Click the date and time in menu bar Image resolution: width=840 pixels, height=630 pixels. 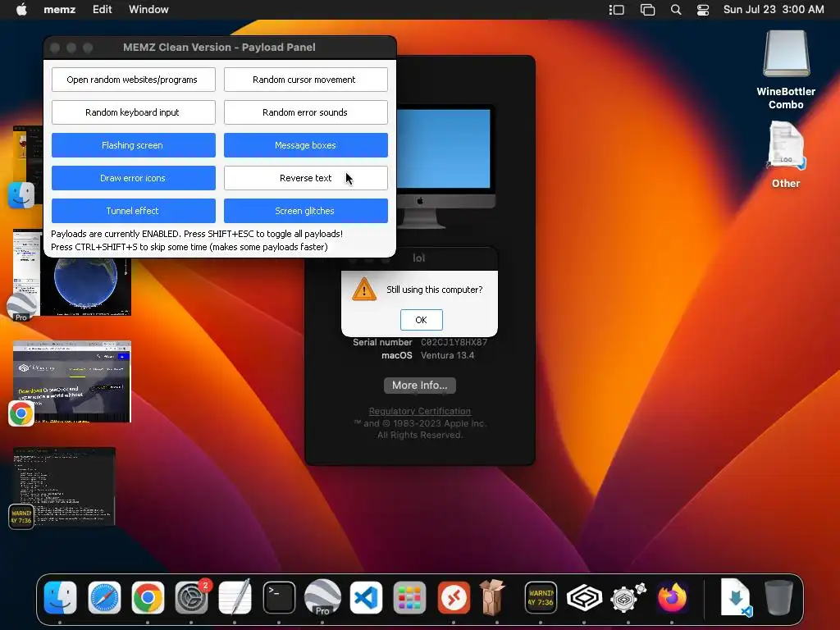point(774,9)
